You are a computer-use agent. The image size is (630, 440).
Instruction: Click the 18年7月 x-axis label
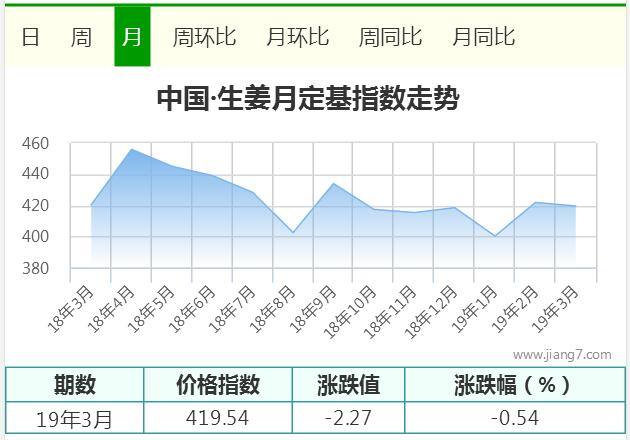click(x=232, y=309)
